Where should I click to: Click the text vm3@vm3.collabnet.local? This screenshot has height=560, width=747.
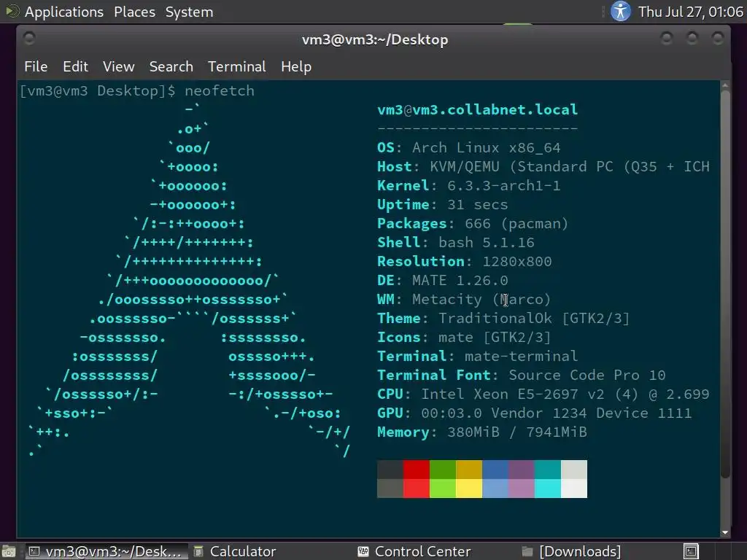(477, 110)
